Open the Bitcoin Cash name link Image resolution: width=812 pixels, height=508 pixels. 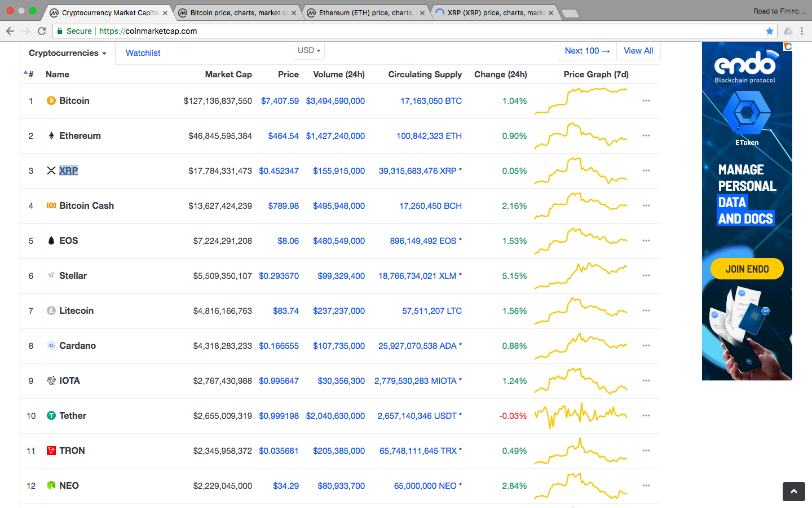(87, 206)
